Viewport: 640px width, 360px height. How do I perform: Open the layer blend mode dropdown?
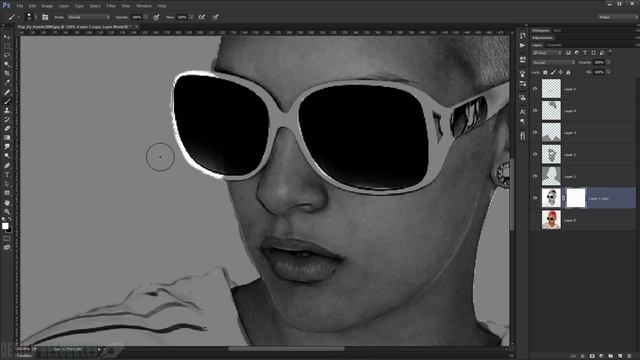pos(553,62)
